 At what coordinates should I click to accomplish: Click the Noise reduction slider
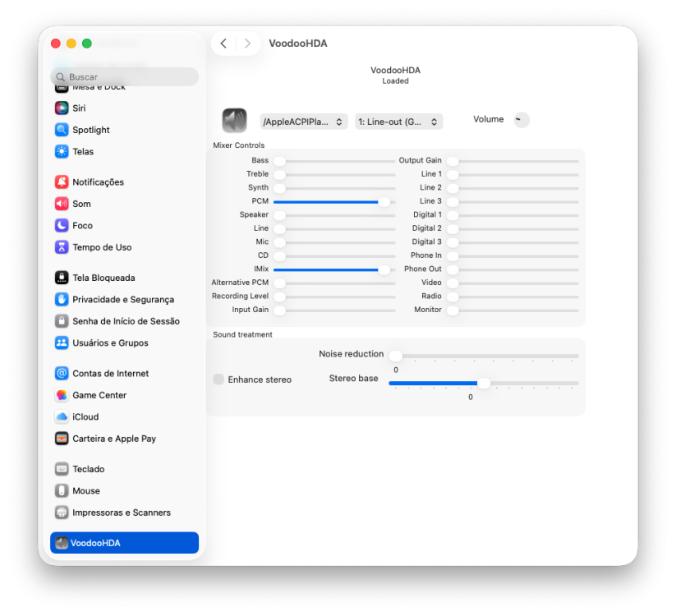pyautogui.click(x=484, y=356)
